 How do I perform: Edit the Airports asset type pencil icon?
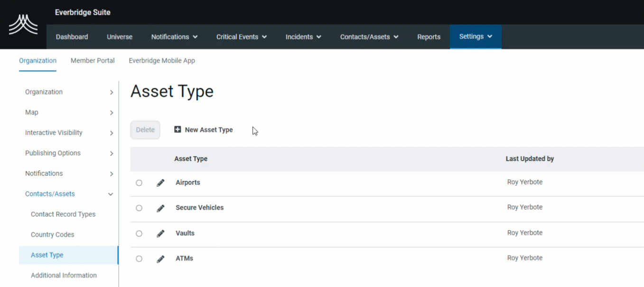point(160,183)
